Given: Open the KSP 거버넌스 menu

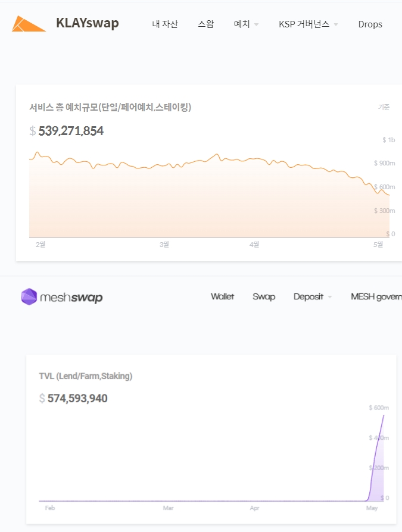Looking at the screenshot, I should tap(304, 24).
